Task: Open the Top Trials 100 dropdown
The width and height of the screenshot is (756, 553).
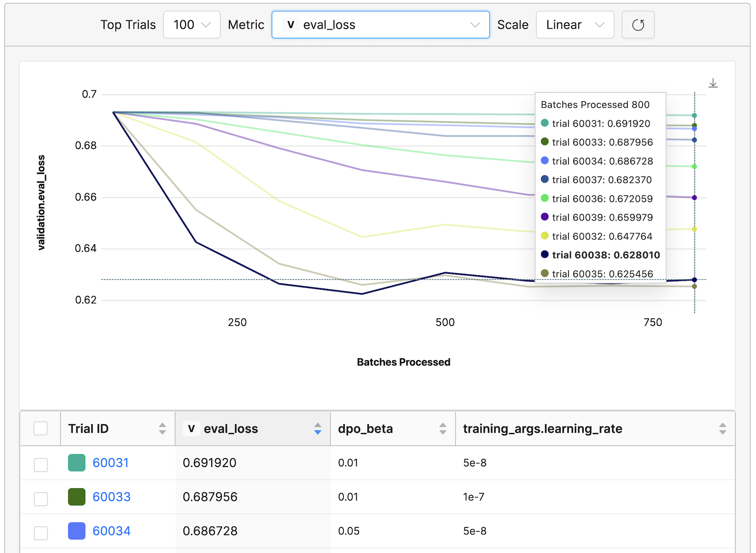Action: (192, 25)
